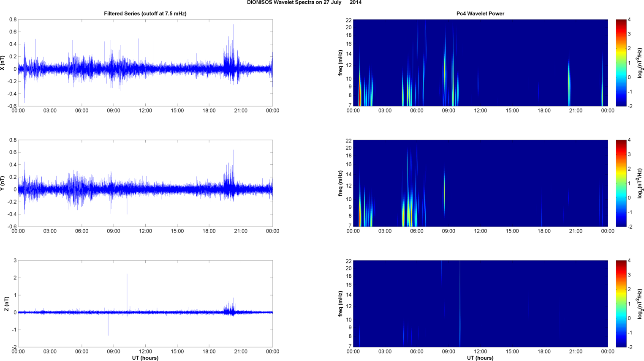The width and height of the screenshot is (644, 361).
Task: Click freq (mHz) label of middle spectrogram
Action: [340, 183]
